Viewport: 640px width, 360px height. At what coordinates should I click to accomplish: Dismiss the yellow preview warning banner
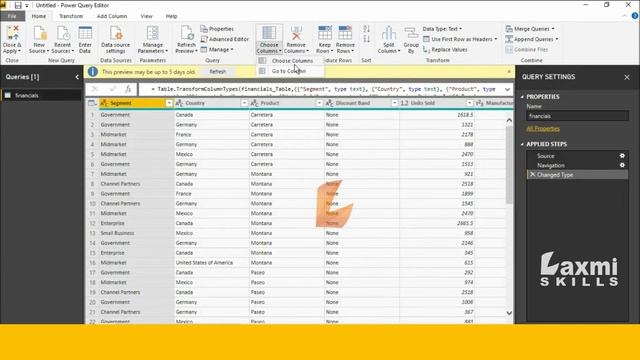click(x=509, y=71)
